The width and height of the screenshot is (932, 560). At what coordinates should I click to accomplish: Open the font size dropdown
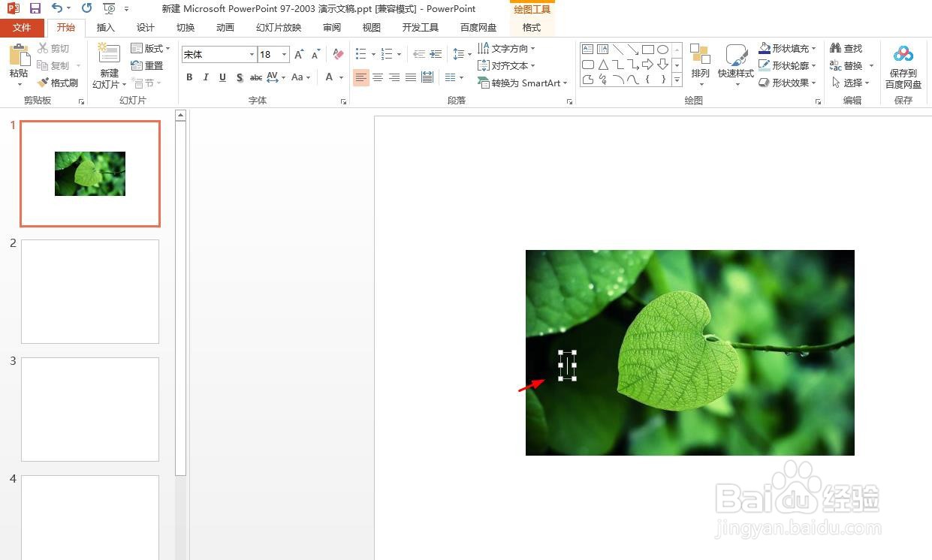pos(285,54)
